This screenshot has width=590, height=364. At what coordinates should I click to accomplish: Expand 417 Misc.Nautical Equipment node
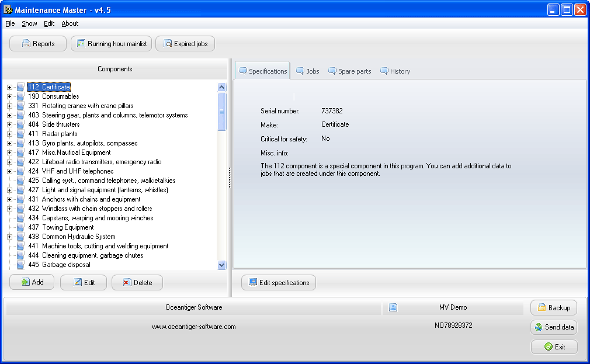(9, 152)
